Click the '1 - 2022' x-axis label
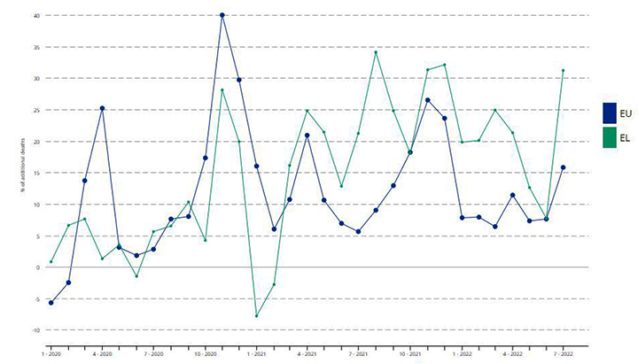 coord(462,353)
